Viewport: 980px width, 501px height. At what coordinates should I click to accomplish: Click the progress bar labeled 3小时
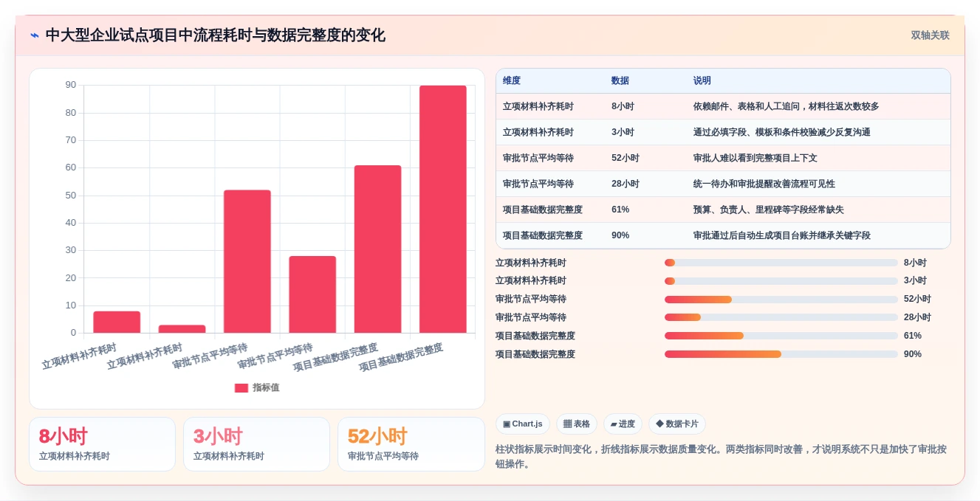coord(781,281)
